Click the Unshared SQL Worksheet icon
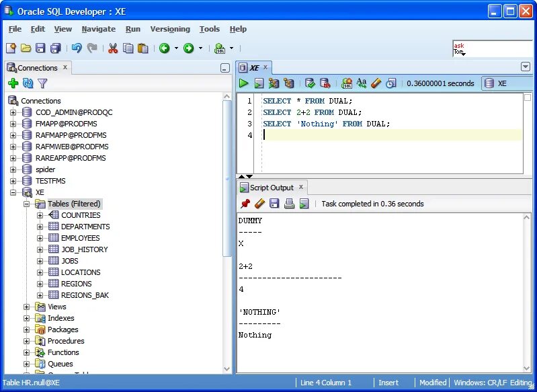 click(x=347, y=83)
